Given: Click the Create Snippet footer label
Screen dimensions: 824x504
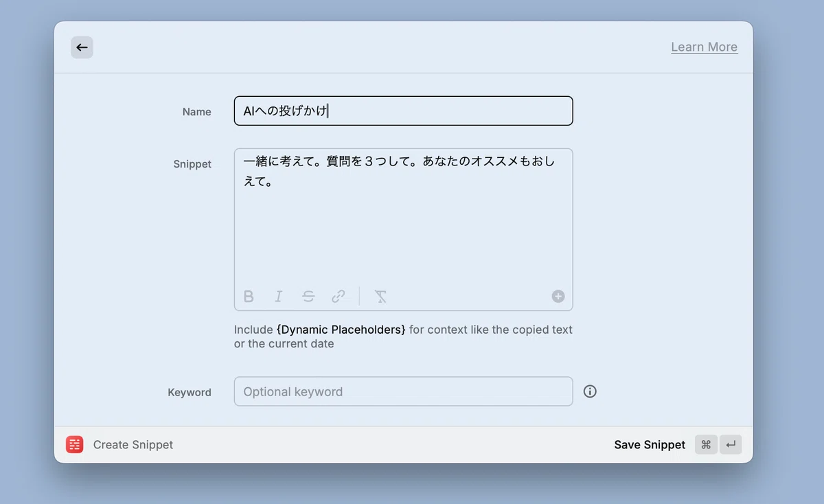Looking at the screenshot, I should point(133,444).
